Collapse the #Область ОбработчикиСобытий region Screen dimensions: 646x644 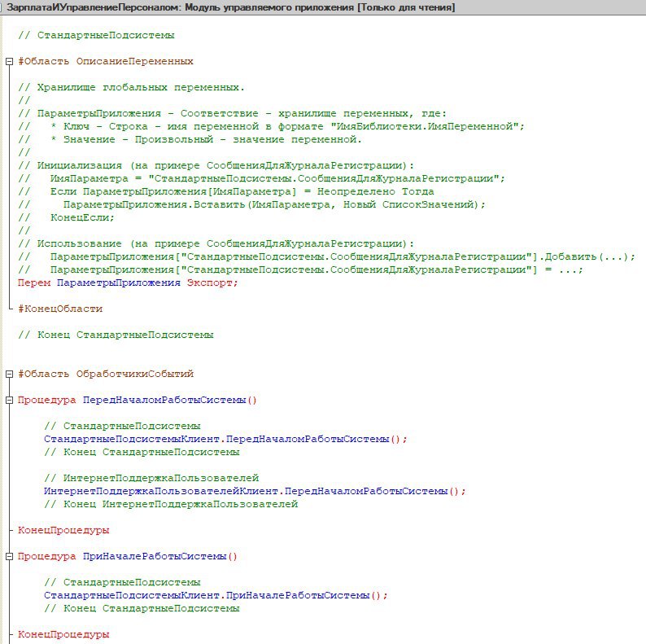[x=9, y=375]
